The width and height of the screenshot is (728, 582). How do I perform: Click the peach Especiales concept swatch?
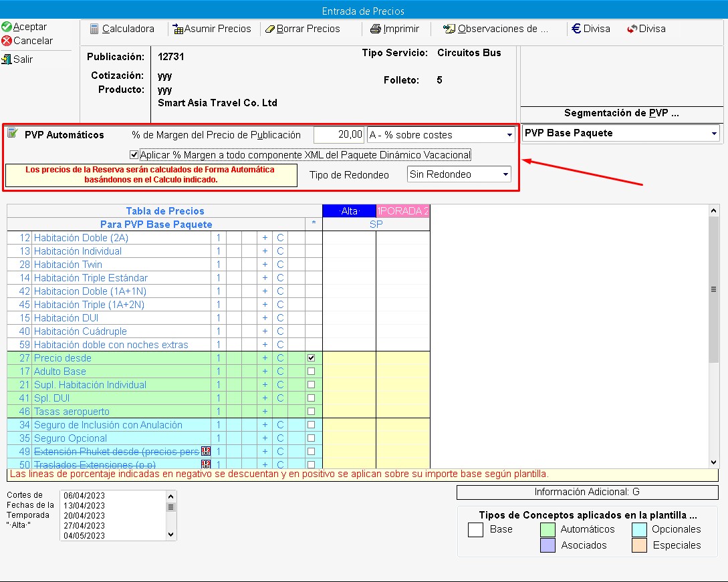click(639, 545)
